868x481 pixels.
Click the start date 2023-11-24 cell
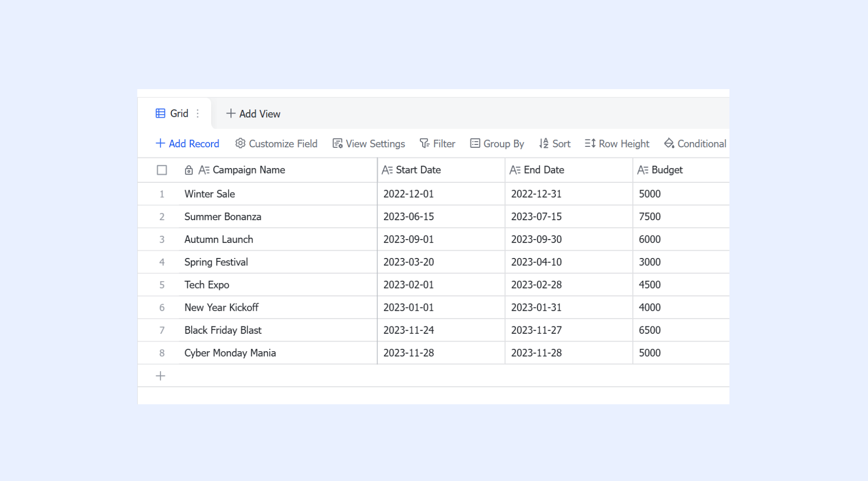[441, 330]
